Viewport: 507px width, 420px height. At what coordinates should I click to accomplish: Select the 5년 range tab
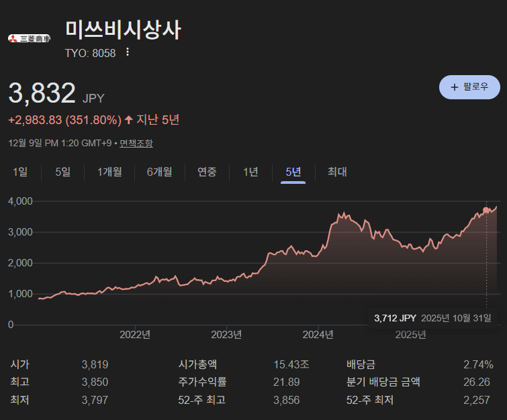(x=293, y=172)
